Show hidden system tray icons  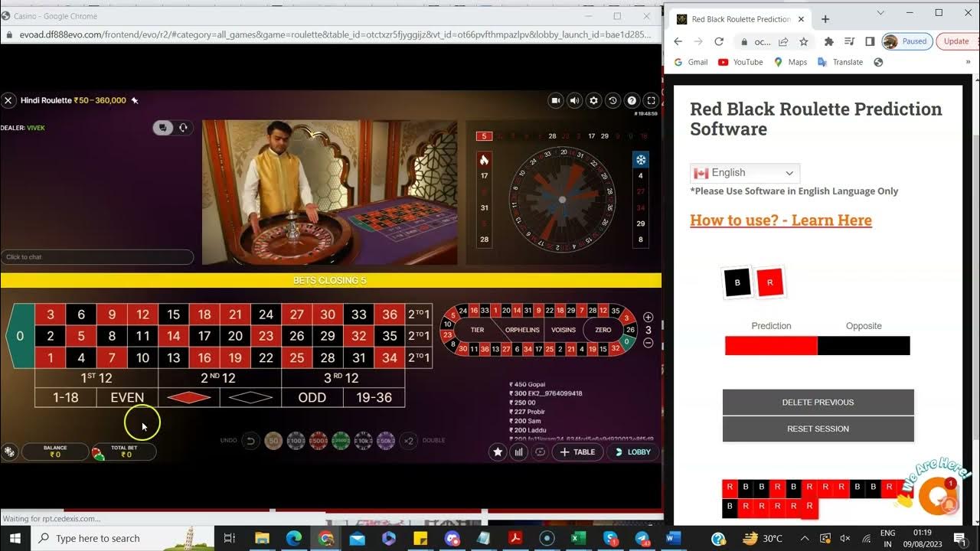(x=805, y=538)
